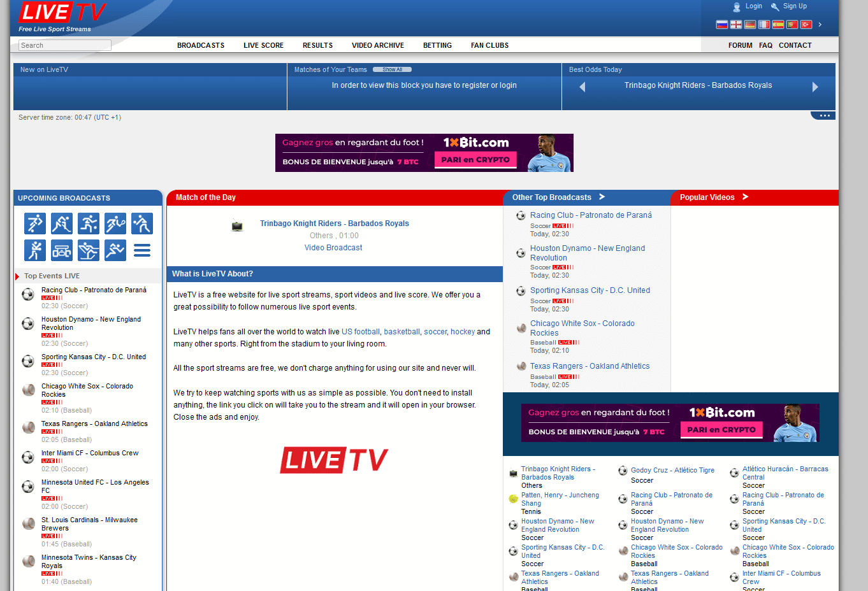This screenshot has height=591, width=868.
Task: Switch language with the Turkish flag
Action: (806, 25)
